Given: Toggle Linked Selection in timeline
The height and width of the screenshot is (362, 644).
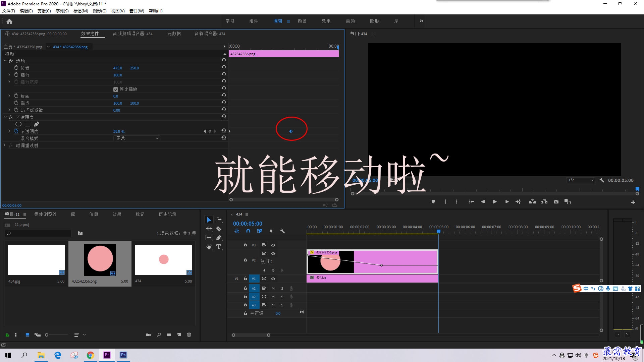Looking at the screenshot, I should 259,231.
